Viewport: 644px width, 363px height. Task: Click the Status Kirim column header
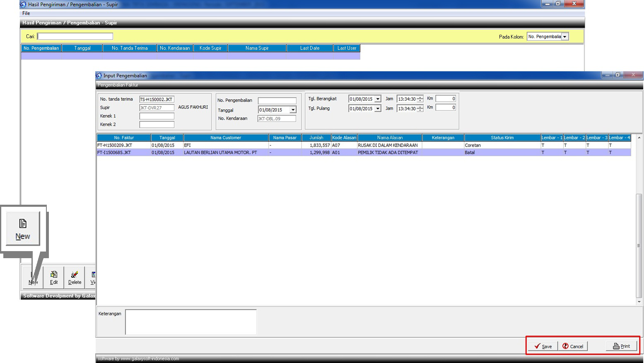click(x=502, y=138)
